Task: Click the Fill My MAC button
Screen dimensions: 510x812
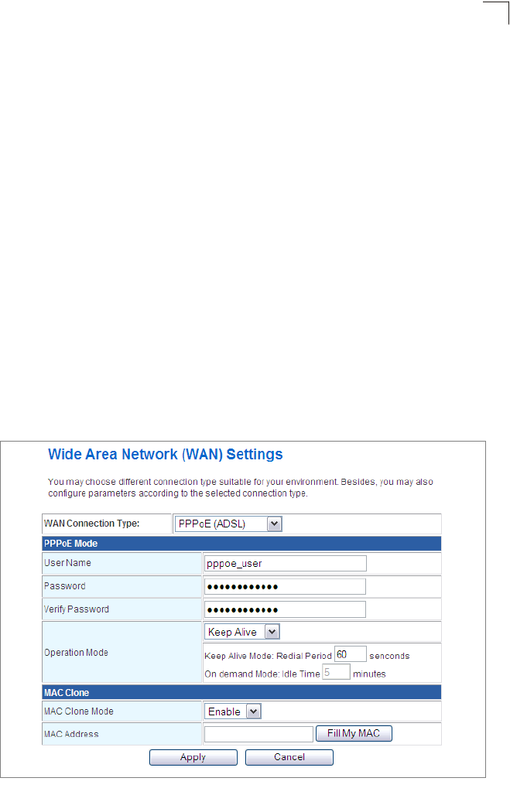Action: 354,733
